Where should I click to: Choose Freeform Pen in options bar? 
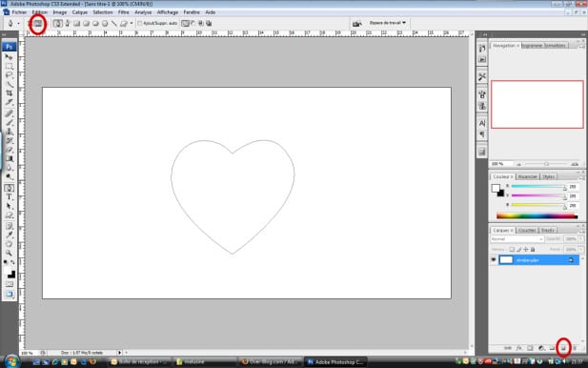coord(68,23)
